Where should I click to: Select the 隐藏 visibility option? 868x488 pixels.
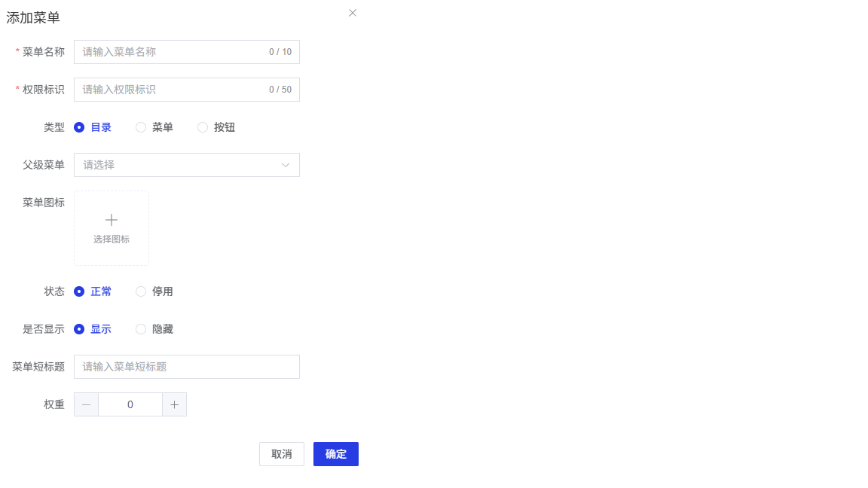141,329
